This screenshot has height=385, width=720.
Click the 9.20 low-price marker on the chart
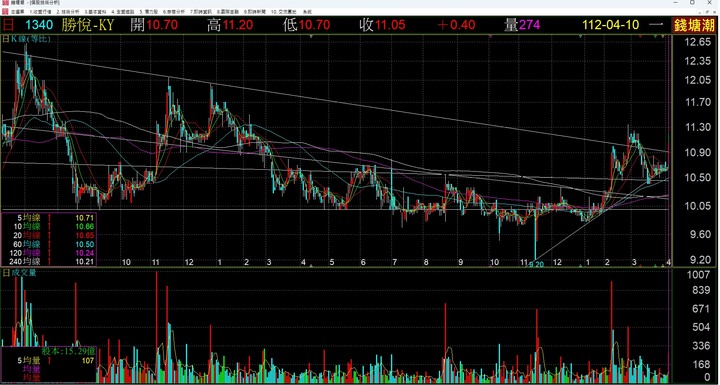point(537,264)
